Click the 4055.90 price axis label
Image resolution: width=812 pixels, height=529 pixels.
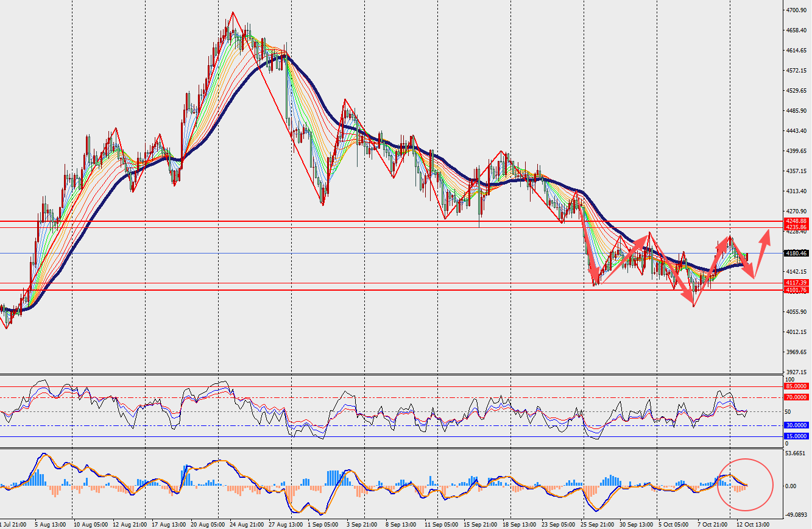tap(796, 312)
